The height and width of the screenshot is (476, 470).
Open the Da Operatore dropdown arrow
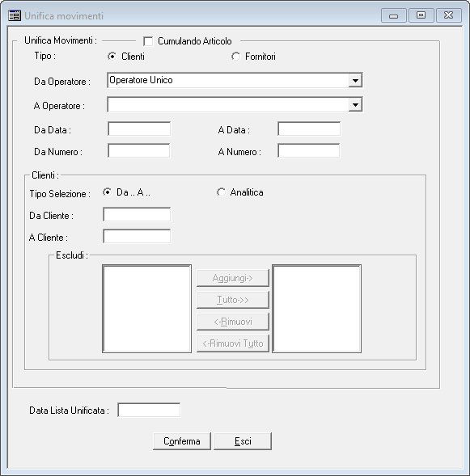(x=355, y=81)
